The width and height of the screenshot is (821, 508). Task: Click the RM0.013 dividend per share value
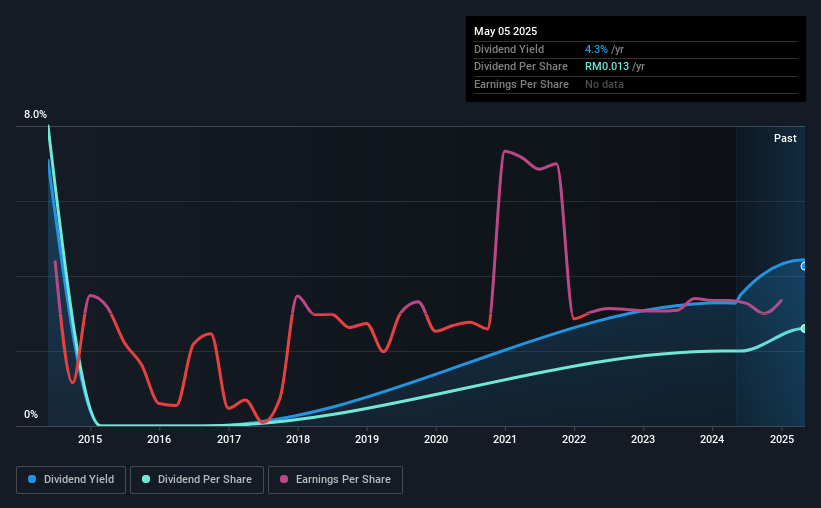coord(607,67)
